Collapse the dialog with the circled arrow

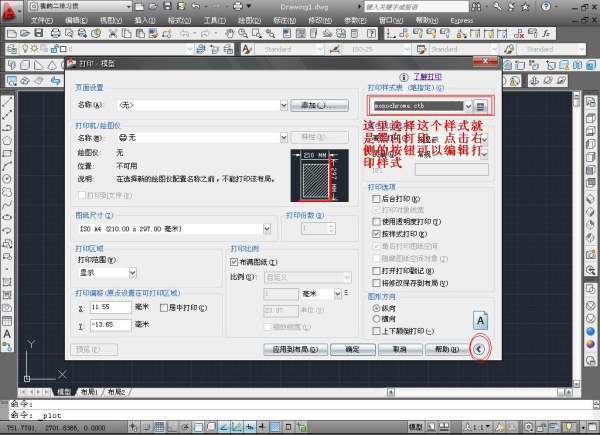click(480, 348)
